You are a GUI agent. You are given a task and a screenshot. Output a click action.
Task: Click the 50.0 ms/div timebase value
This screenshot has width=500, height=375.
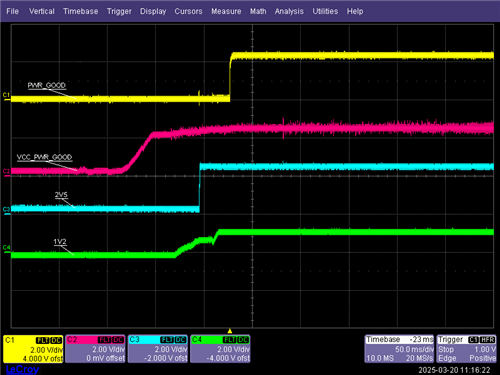[x=414, y=349]
